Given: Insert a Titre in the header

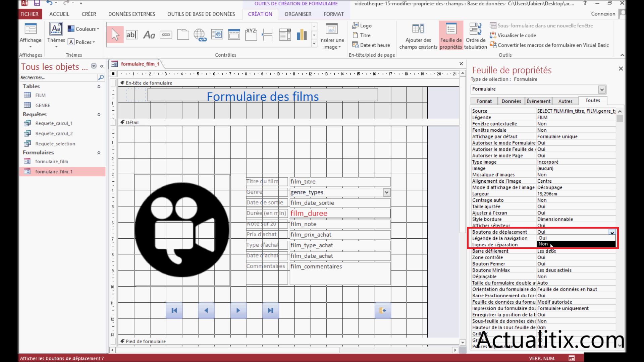Looking at the screenshot, I should (362, 35).
